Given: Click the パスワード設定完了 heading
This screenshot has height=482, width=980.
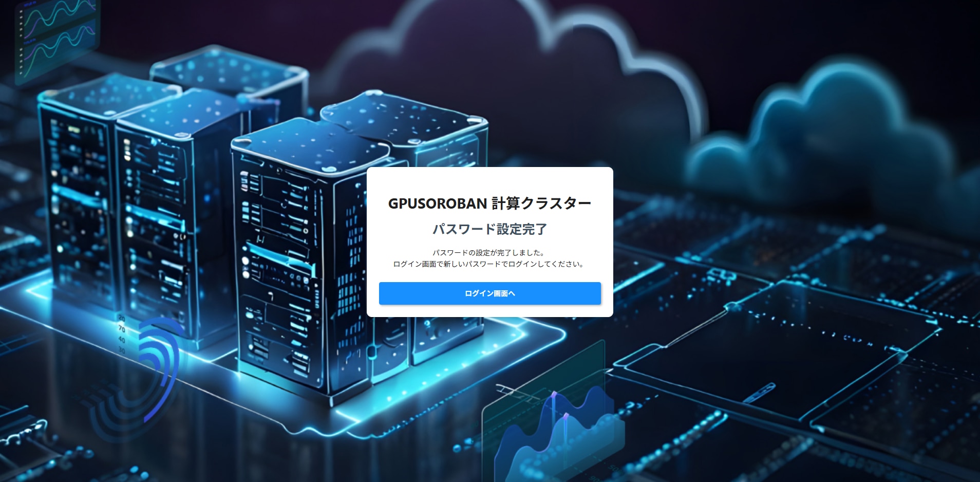Looking at the screenshot, I should pyautogui.click(x=489, y=229).
